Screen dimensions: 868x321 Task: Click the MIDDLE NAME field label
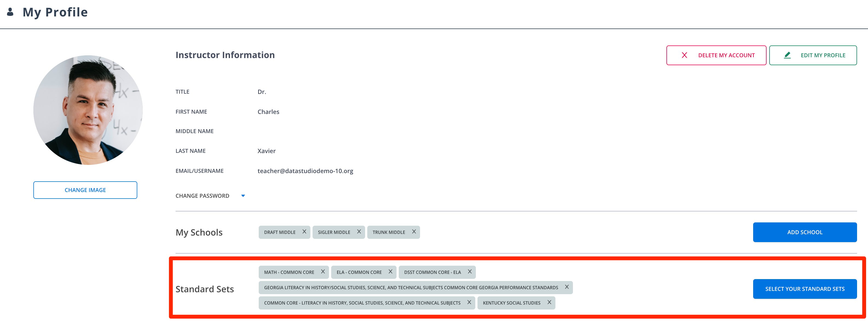pos(194,131)
